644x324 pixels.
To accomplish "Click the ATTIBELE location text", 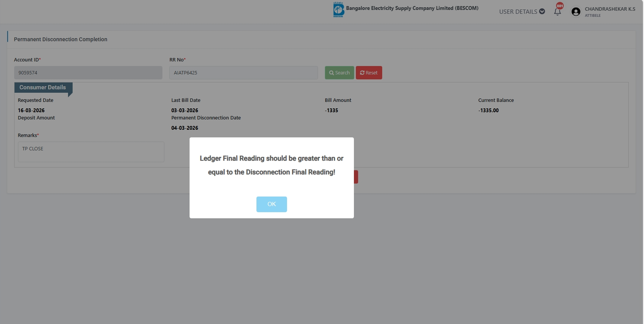I will click(x=593, y=16).
